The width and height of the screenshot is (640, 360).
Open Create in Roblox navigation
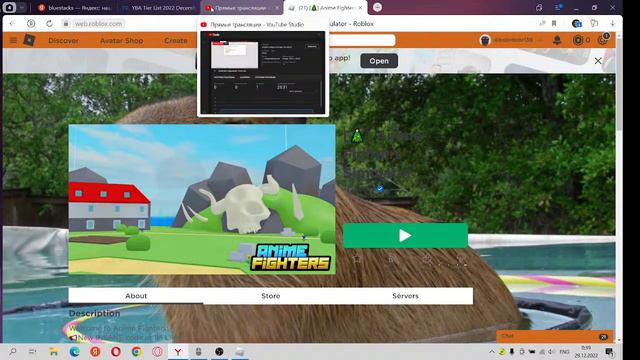point(176,40)
